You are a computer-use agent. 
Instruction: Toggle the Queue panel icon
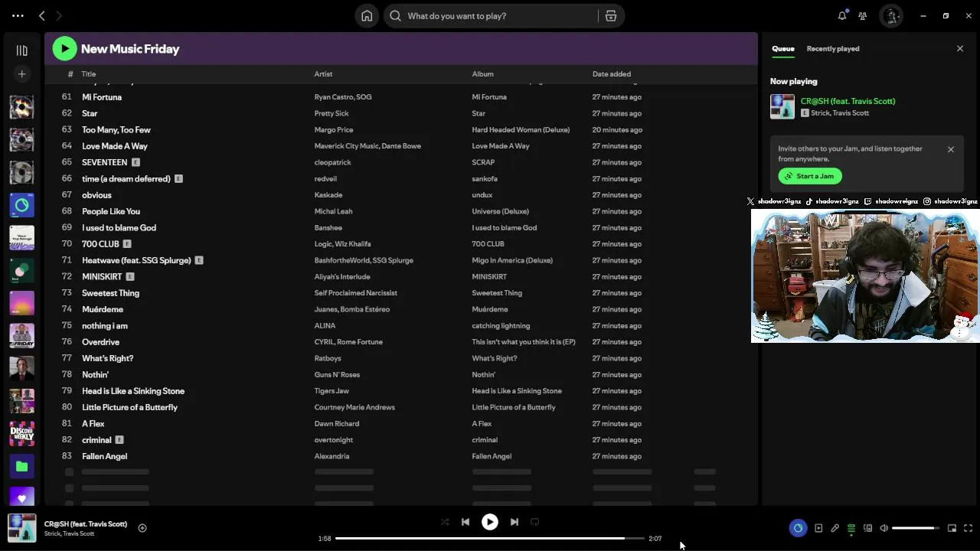pos(851,528)
